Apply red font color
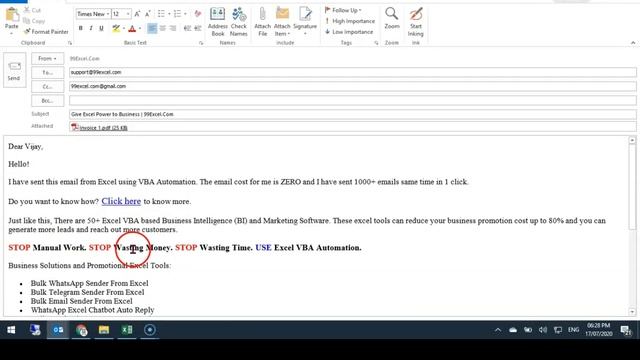This screenshot has height=360, width=640. (x=132, y=28)
